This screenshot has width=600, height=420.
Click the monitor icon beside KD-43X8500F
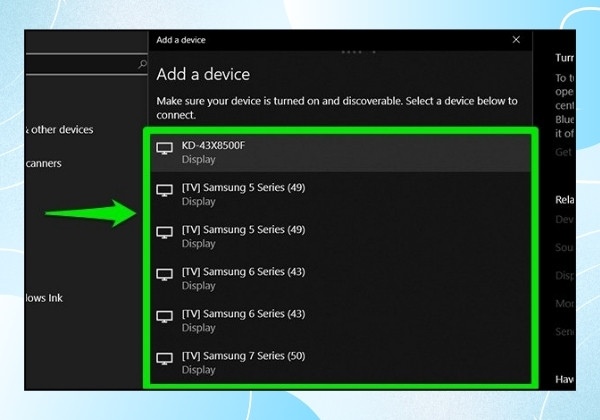tap(165, 148)
